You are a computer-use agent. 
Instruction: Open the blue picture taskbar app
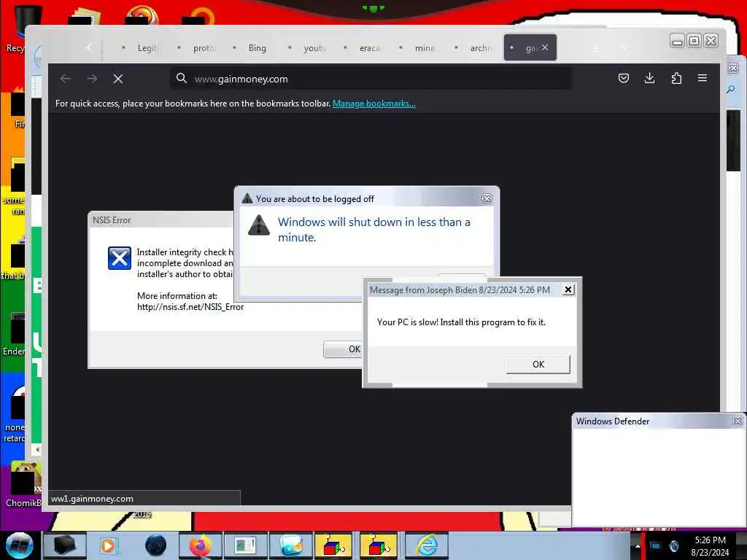(291, 545)
